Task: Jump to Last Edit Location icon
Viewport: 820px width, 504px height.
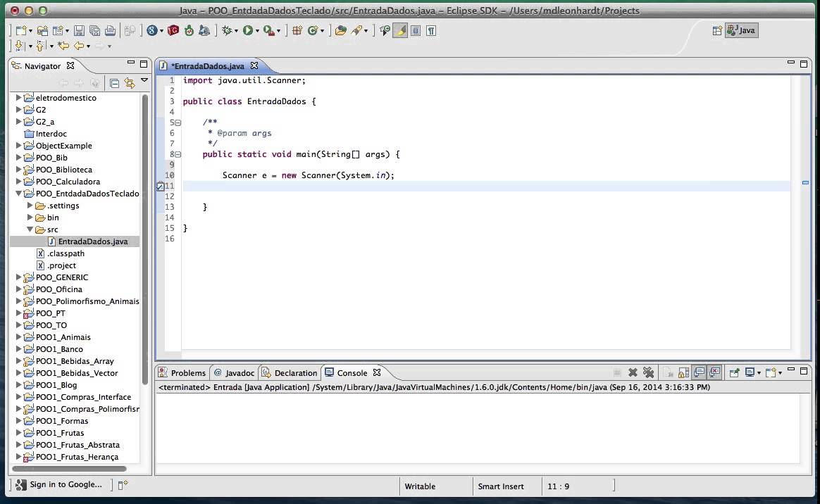Action: pyautogui.click(x=63, y=46)
